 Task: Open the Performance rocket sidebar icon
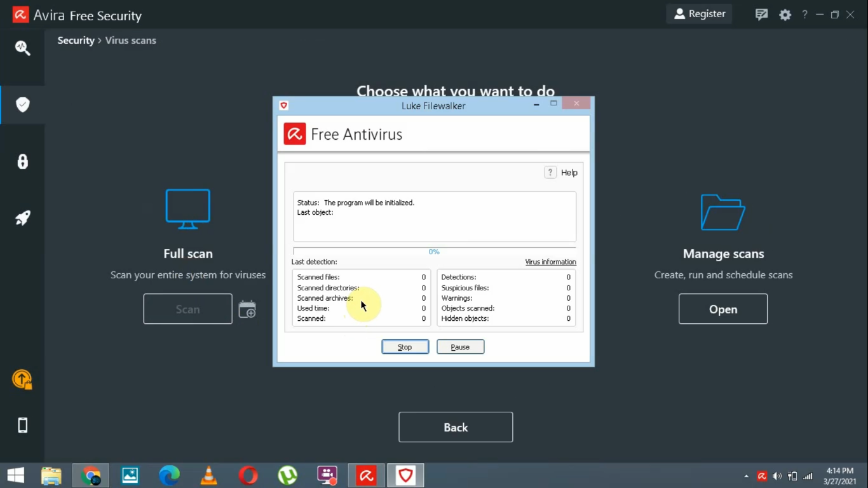coord(23,218)
